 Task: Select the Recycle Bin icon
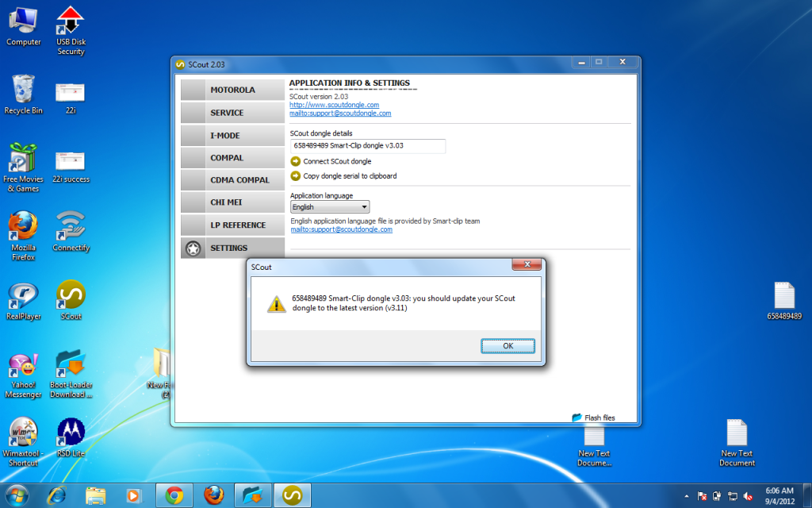coord(23,94)
